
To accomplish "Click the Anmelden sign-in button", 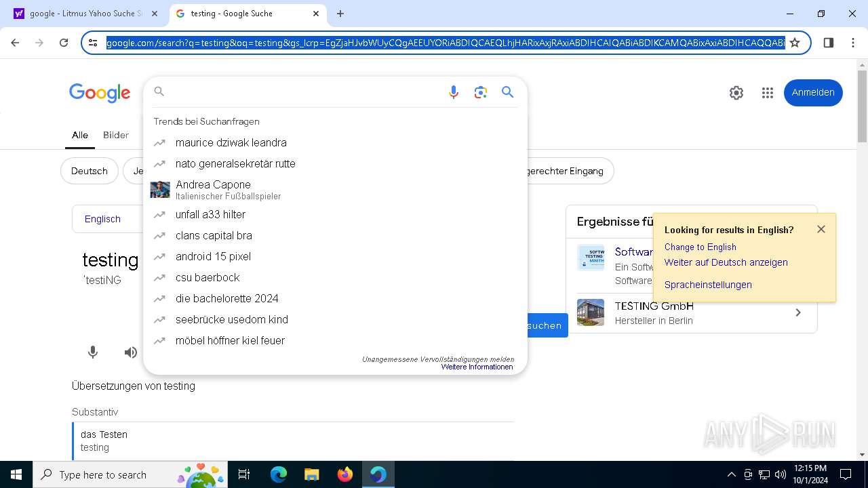I will click(x=813, y=93).
